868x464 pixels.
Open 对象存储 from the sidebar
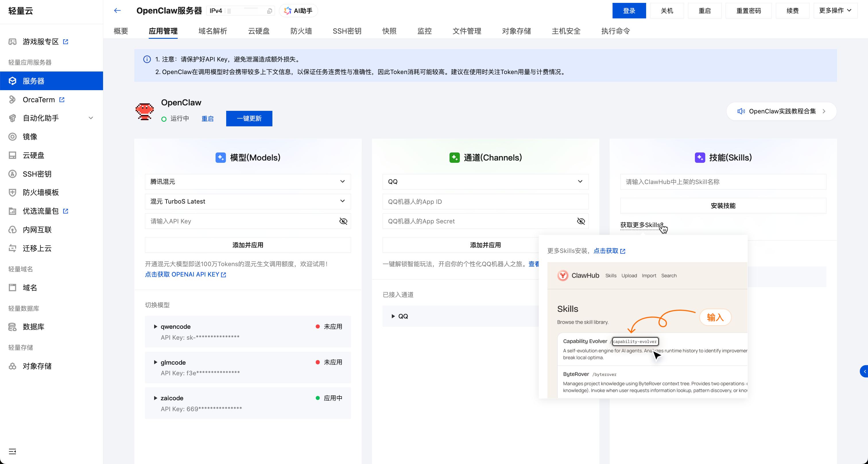tap(37, 366)
